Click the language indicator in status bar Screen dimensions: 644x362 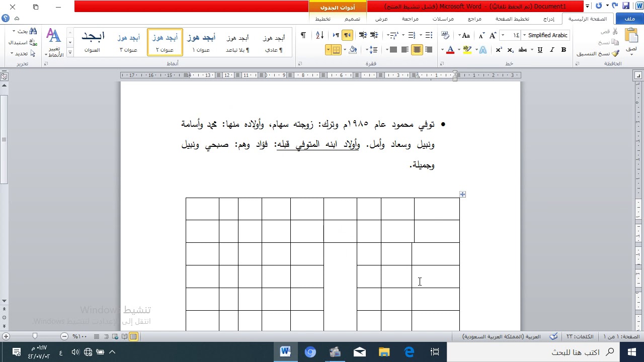click(502, 336)
